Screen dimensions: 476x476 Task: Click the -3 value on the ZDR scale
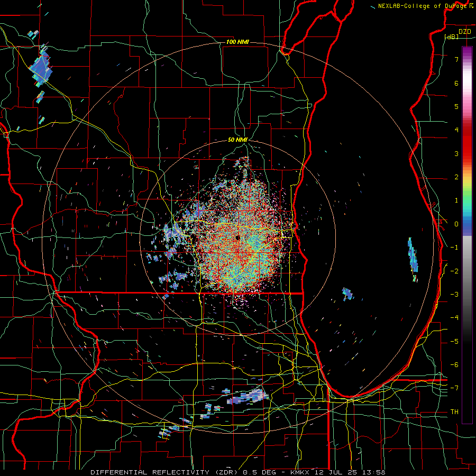pyautogui.click(x=454, y=295)
